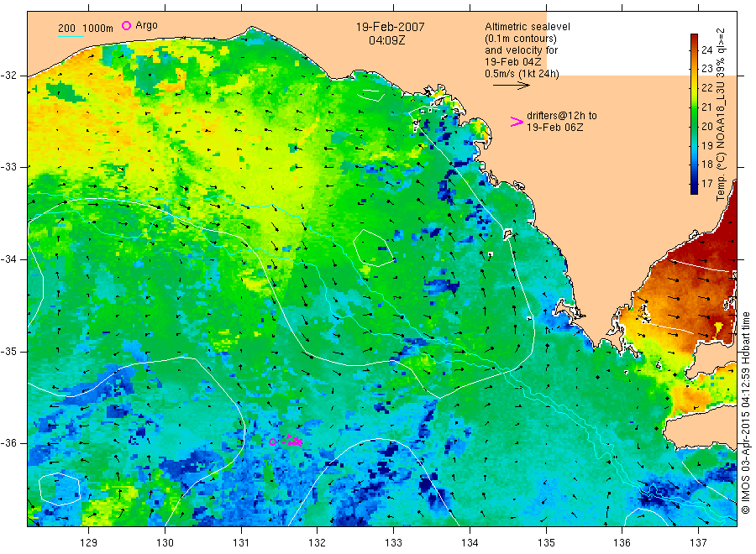Click the colorbar value 17
The width and height of the screenshot is (756, 554).
pos(706,184)
